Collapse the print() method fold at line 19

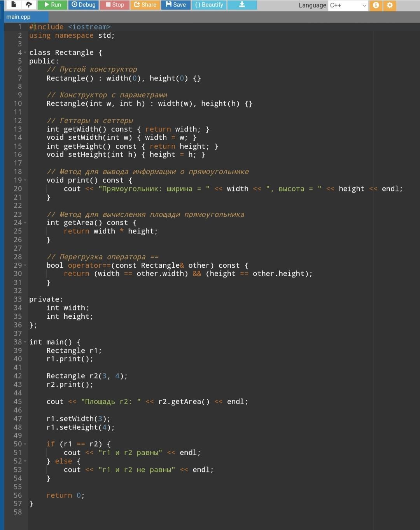click(25, 180)
